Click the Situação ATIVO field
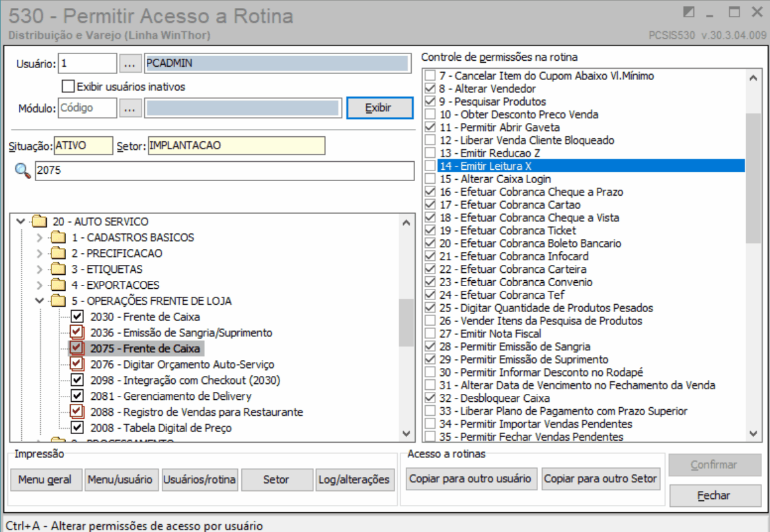The width and height of the screenshot is (770, 532). coord(83,146)
